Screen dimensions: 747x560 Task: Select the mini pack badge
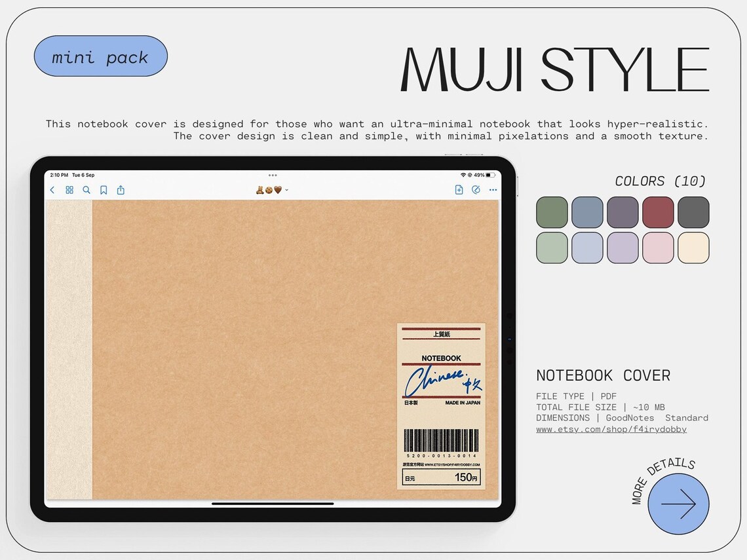[x=100, y=57]
